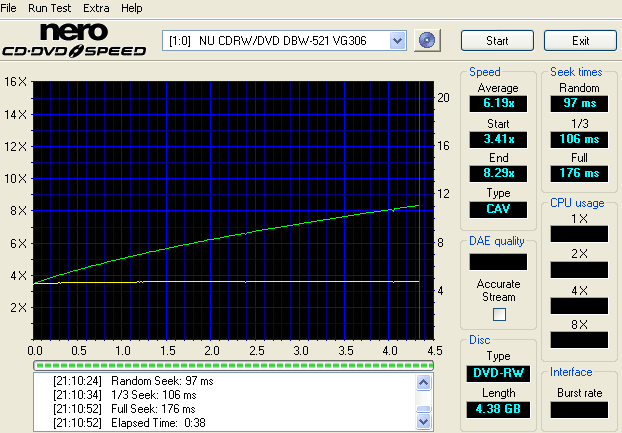
Task: Toggle the Accurate Stream checkbox
Action: [499, 314]
